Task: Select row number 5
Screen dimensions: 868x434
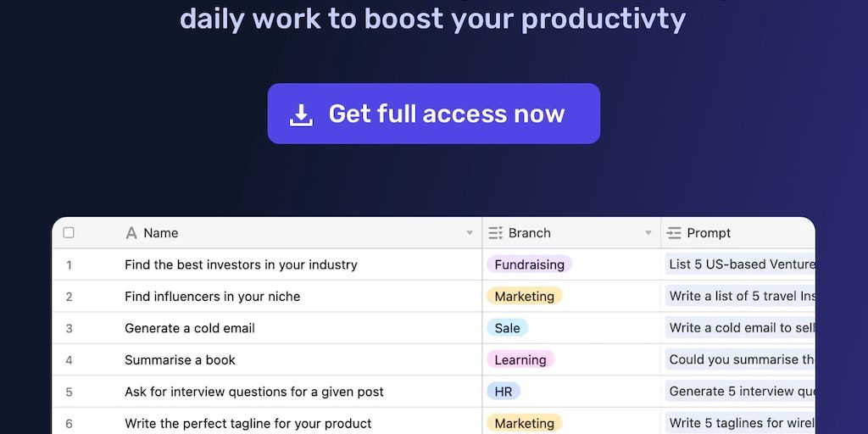Action: 69,392
